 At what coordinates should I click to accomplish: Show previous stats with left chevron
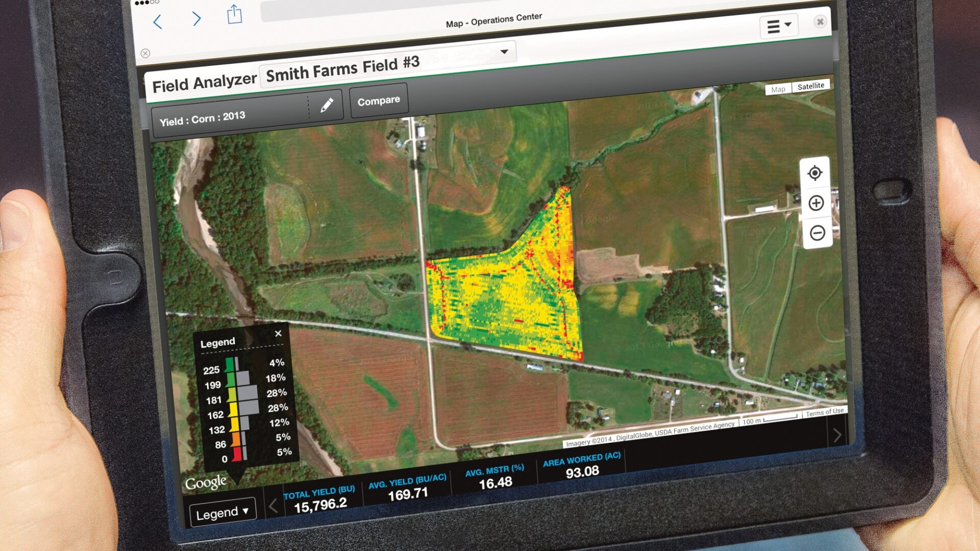[273, 506]
